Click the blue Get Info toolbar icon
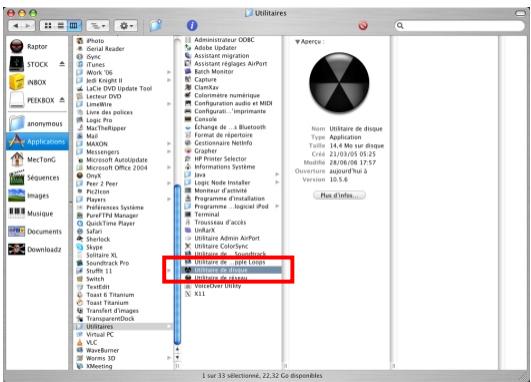The width and height of the screenshot is (531, 382). pos(192,25)
